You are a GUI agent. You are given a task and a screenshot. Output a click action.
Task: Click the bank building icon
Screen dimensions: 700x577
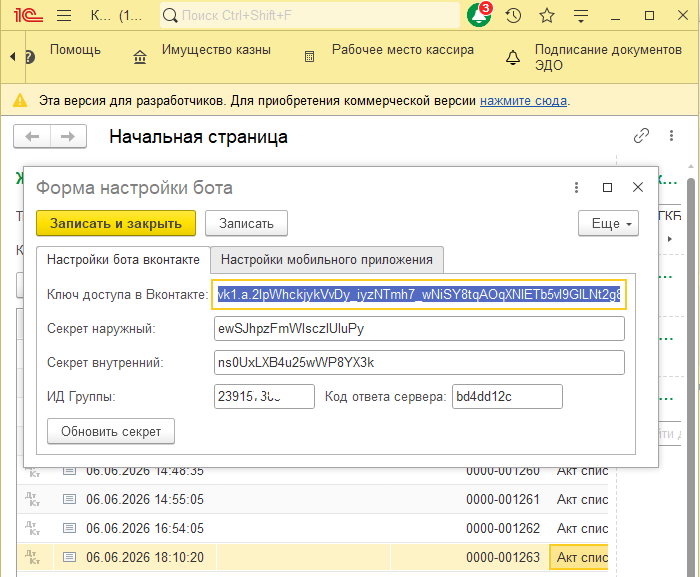[140, 57]
